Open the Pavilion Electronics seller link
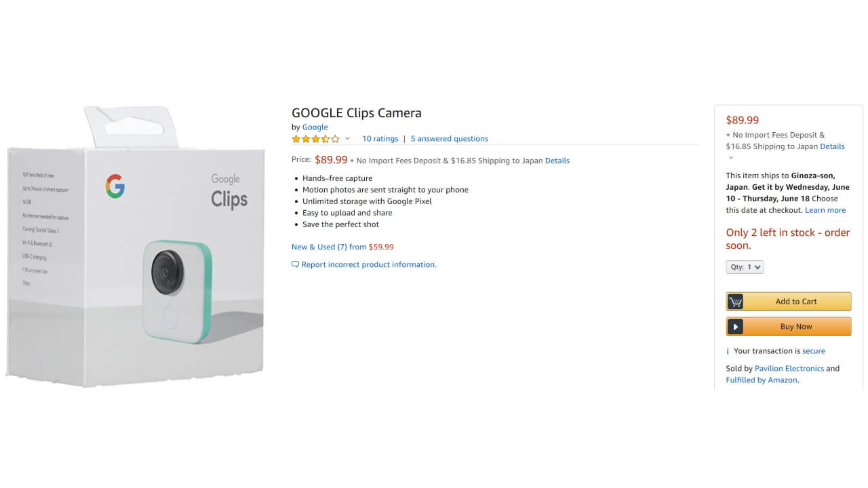Screen dimensions: 868x488 tap(789, 369)
